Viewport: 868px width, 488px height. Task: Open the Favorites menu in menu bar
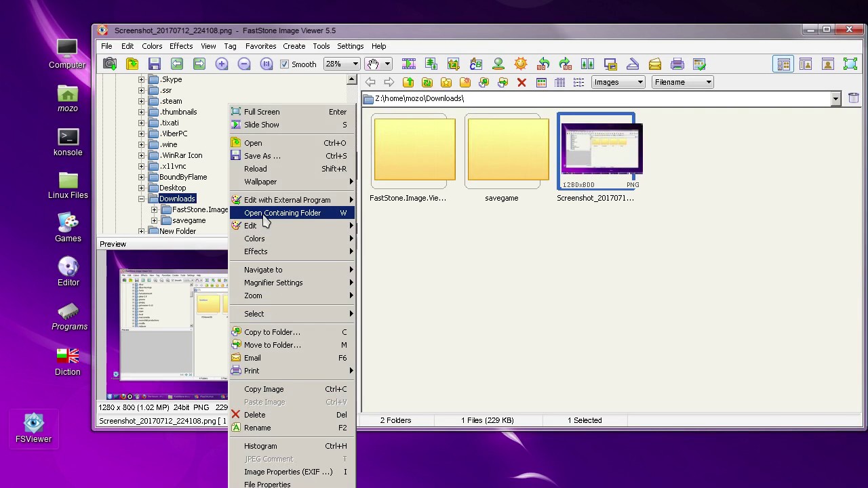click(x=260, y=46)
